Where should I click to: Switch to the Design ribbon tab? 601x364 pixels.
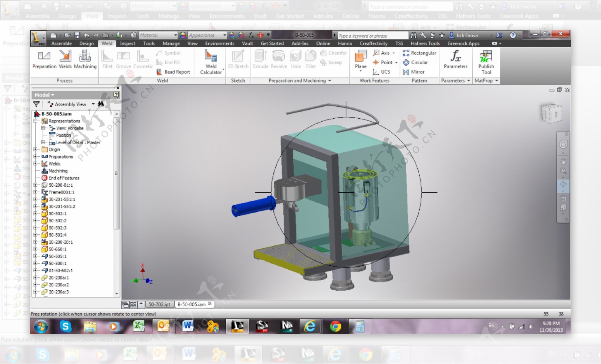[86, 44]
